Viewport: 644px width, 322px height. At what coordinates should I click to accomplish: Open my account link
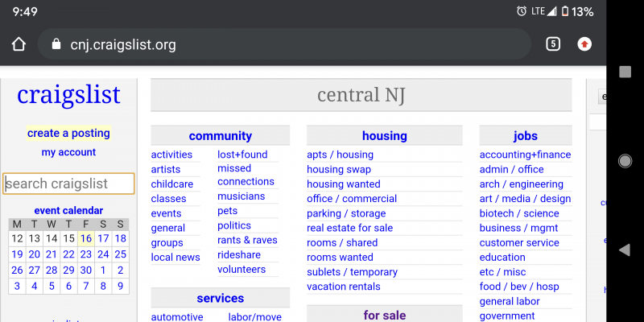68,152
